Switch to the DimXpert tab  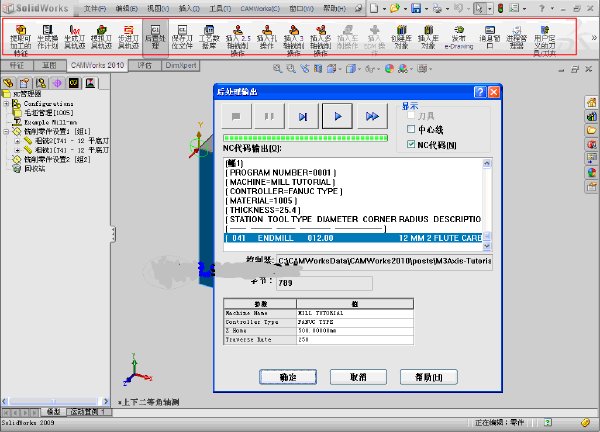click(181, 65)
